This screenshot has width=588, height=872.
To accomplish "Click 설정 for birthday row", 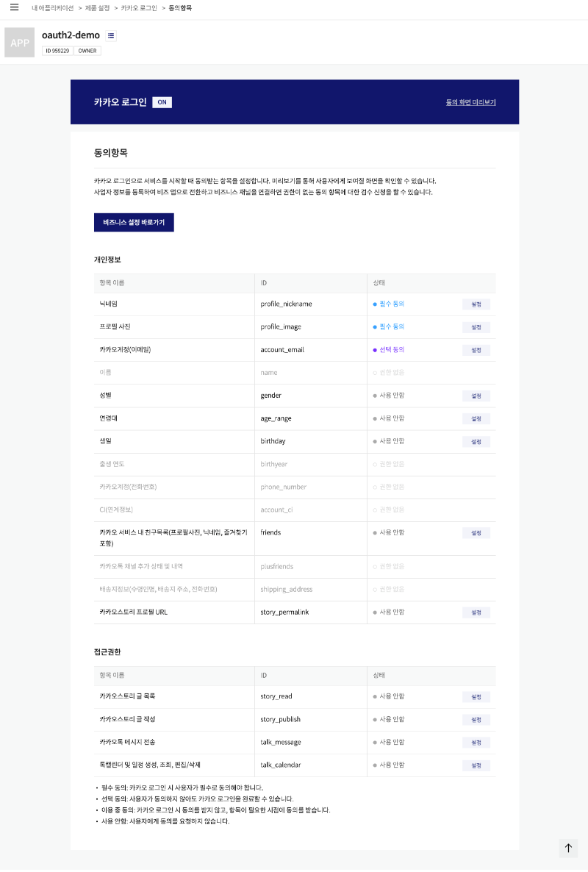I will coord(476,442).
